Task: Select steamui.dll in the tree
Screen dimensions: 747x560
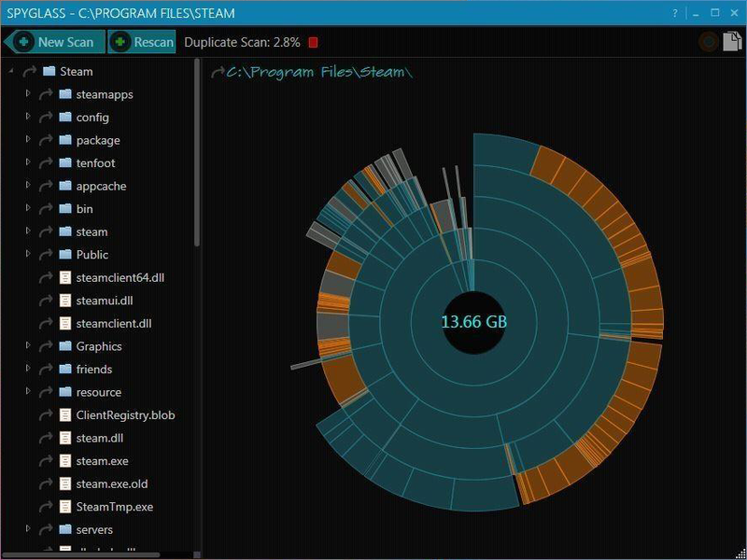Action: 105,301
